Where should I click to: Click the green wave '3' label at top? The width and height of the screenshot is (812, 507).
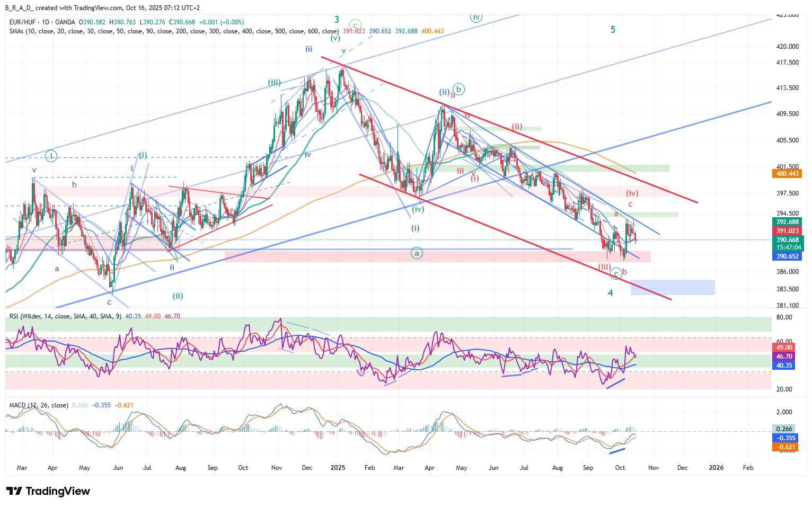[x=337, y=20]
